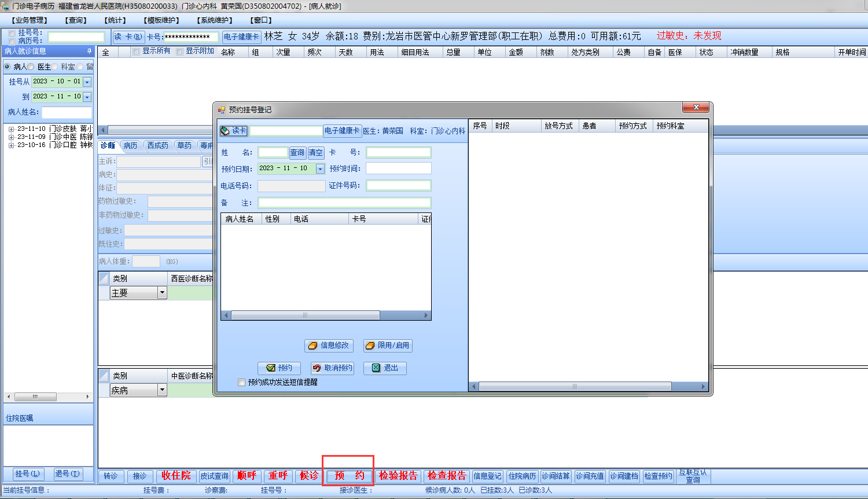Open the 模板维护 menu

pyautogui.click(x=161, y=20)
